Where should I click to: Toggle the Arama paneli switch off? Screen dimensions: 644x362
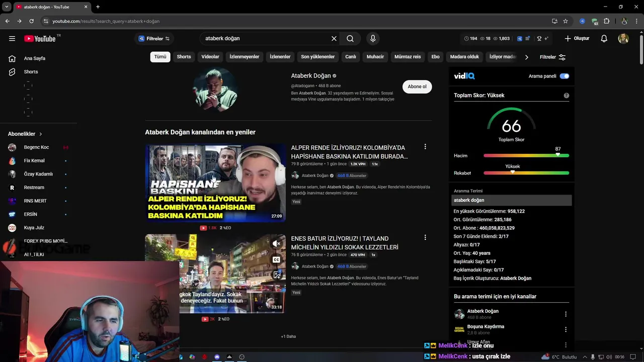(x=565, y=76)
